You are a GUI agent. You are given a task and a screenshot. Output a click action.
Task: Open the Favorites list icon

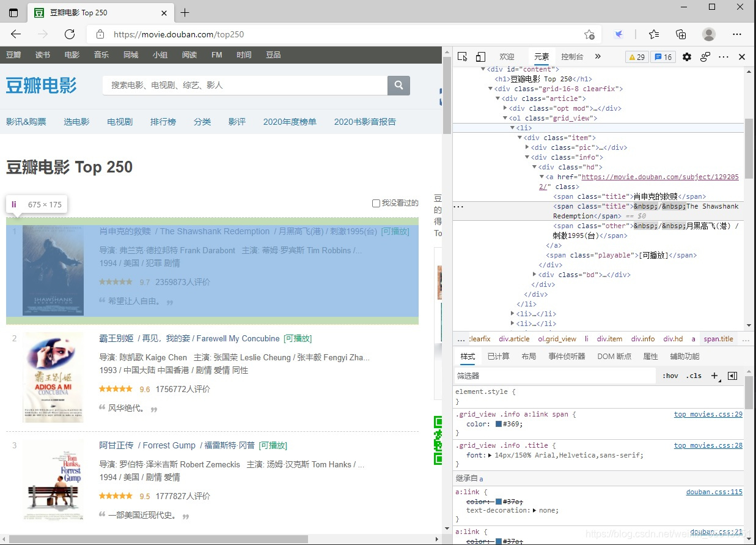[x=654, y=34]
